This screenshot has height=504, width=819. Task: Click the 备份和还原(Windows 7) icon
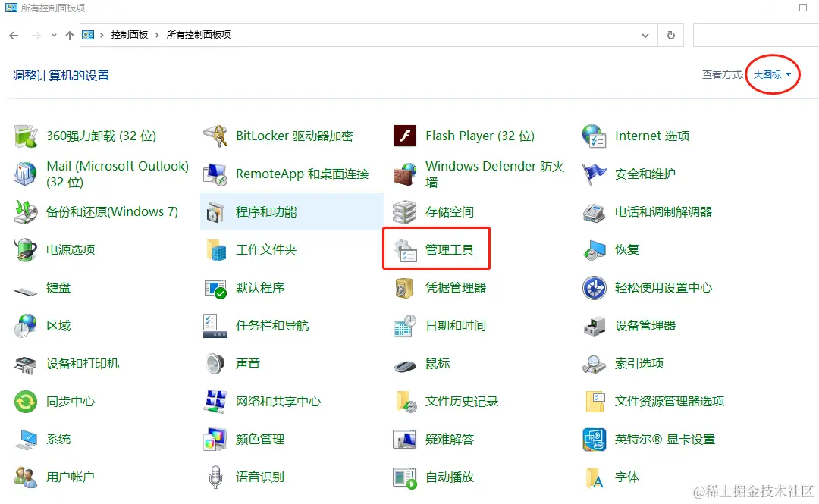26,212
